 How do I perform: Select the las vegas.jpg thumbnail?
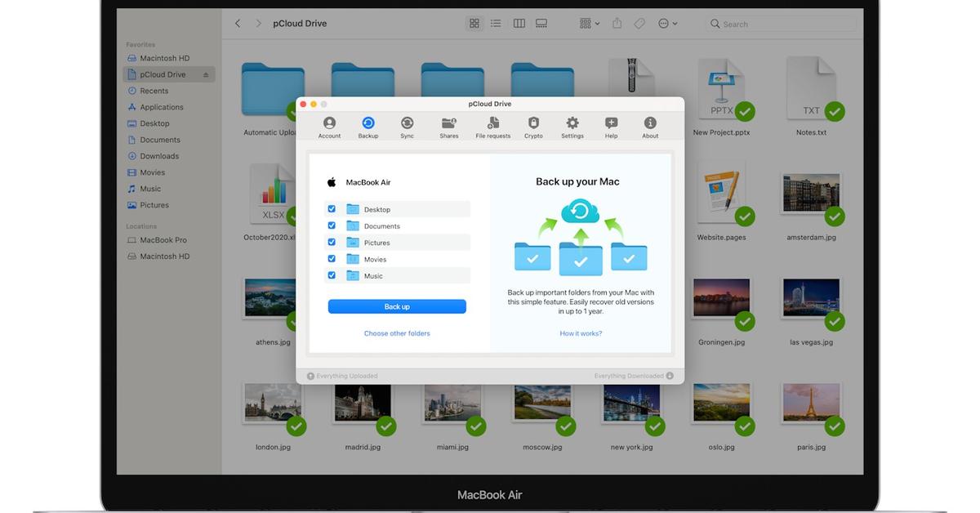tap(812, 300)
